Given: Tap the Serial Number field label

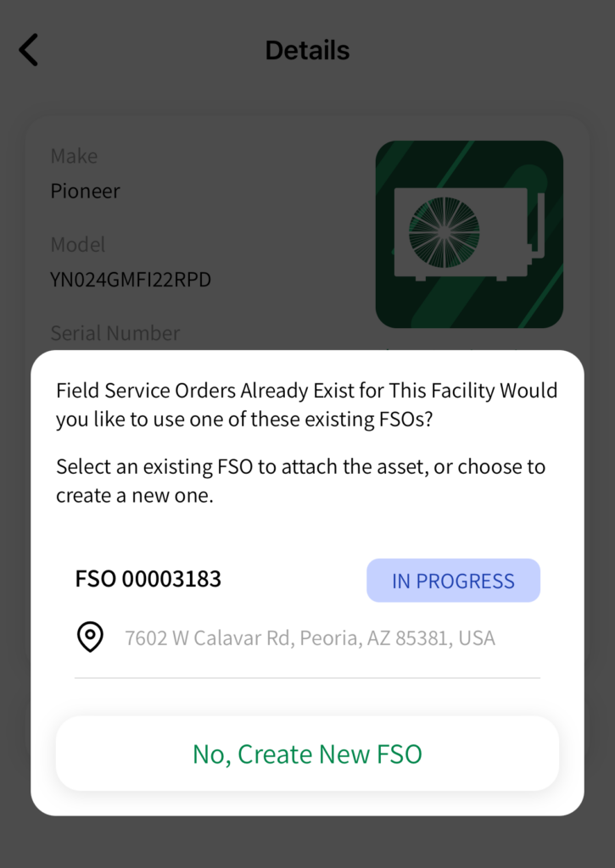Looking at the screenshot, I should click(115, 333).
